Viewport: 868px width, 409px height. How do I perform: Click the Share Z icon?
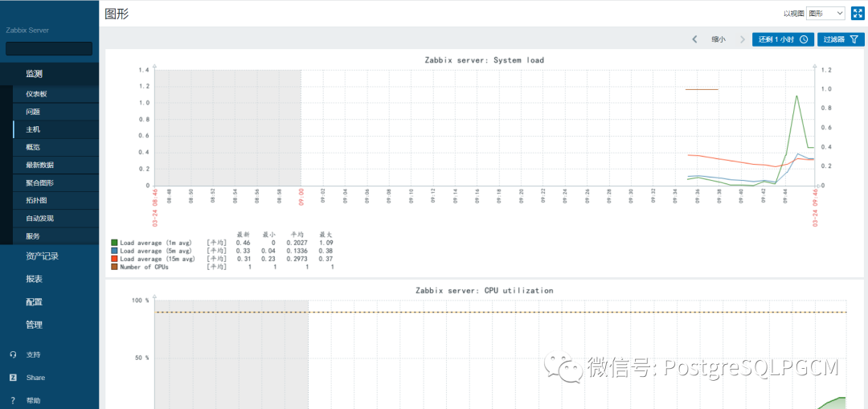13,378
